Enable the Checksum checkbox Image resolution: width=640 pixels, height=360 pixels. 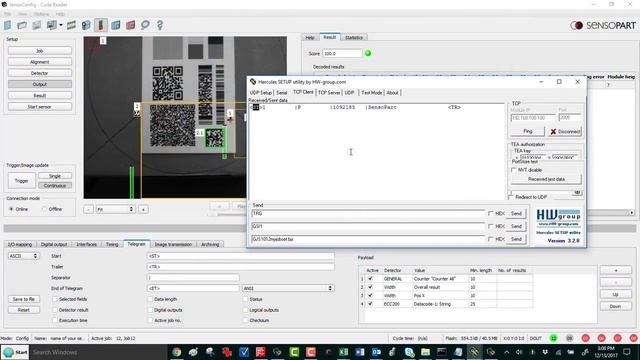(245, 320)
